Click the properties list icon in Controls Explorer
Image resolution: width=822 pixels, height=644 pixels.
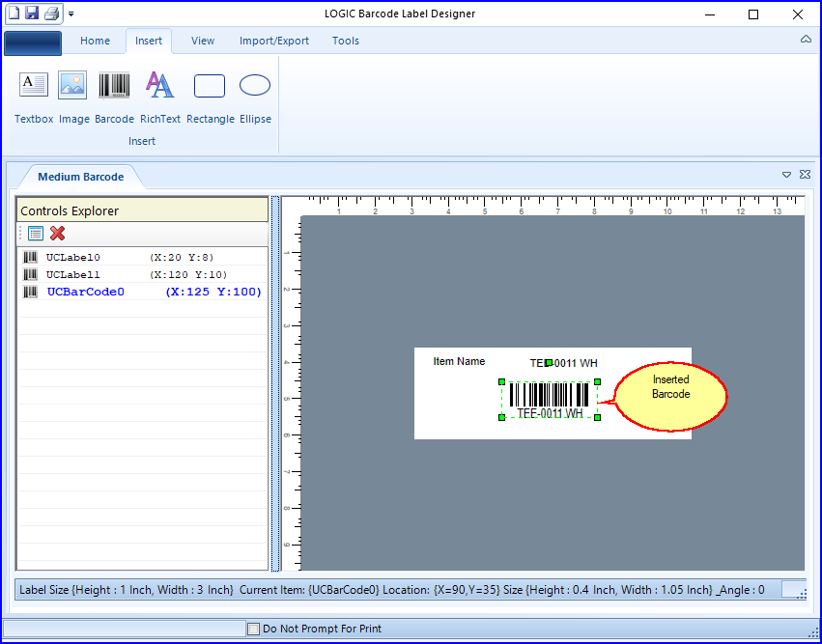click(36, 234)
